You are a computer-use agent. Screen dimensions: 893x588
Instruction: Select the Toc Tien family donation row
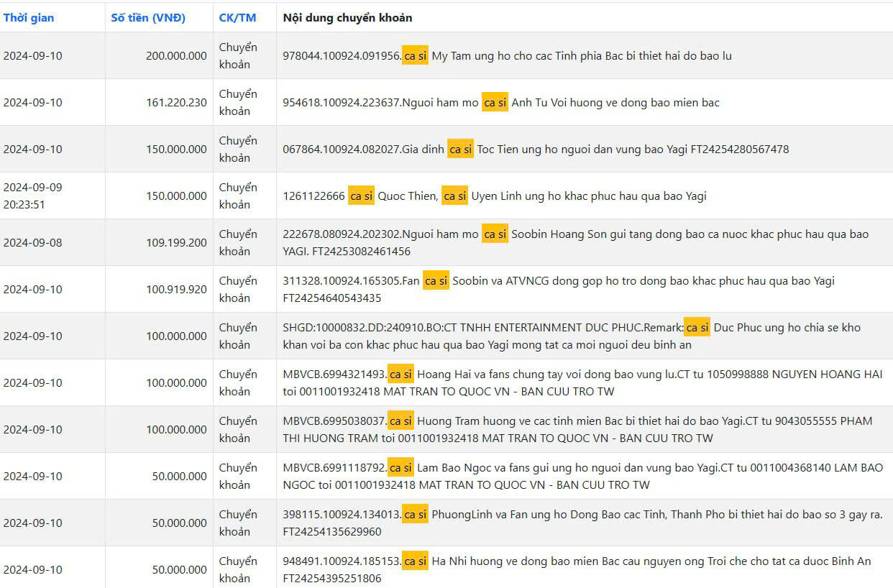[x=536, y=149]
